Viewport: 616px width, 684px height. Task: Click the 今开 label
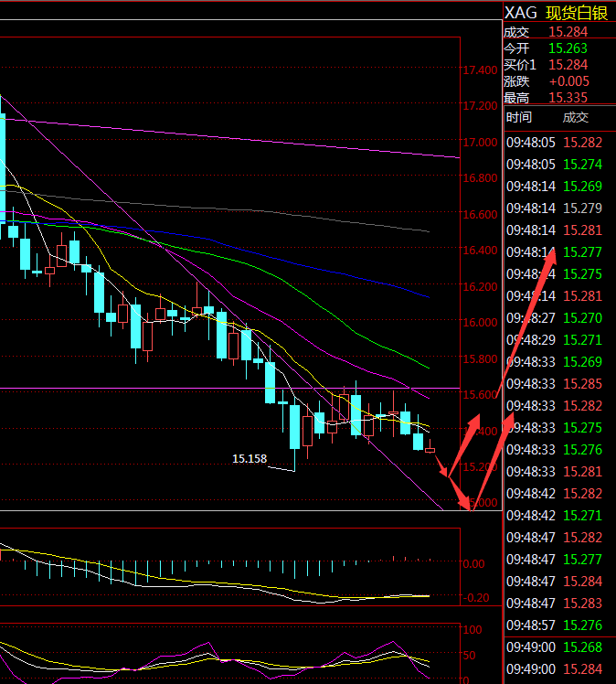click(x=516, y=48)
